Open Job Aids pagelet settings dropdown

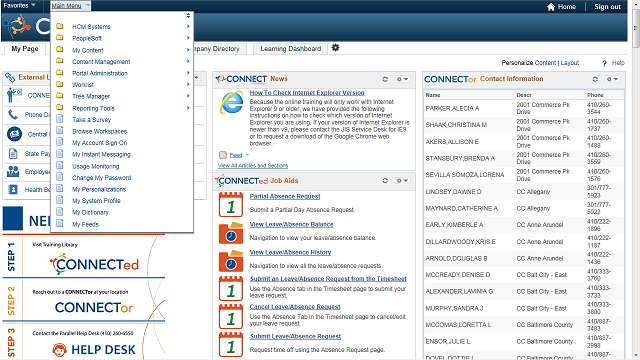click(402, 180)
